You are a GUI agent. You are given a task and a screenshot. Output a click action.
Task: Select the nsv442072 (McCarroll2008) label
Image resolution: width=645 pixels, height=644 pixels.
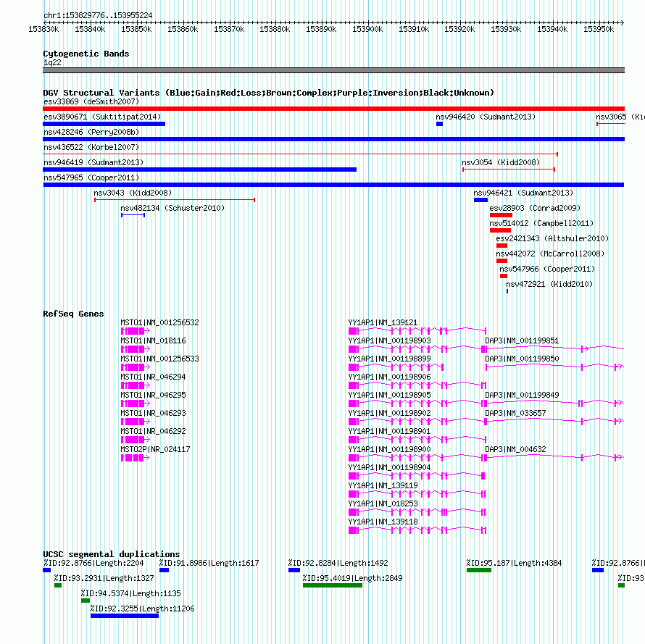[x=550, y=254]
